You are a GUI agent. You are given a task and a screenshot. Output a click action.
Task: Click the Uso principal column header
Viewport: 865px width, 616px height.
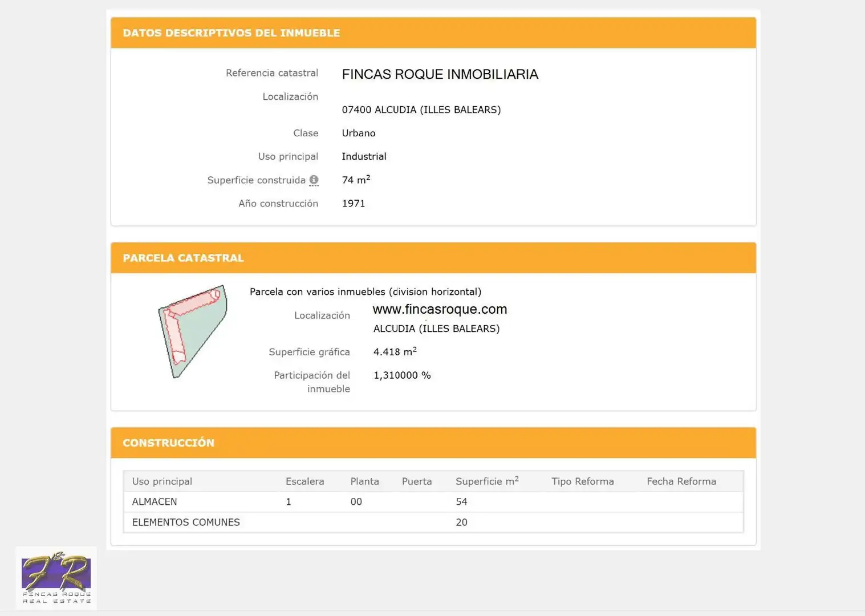pyautogui.click(x=162, y=481)
